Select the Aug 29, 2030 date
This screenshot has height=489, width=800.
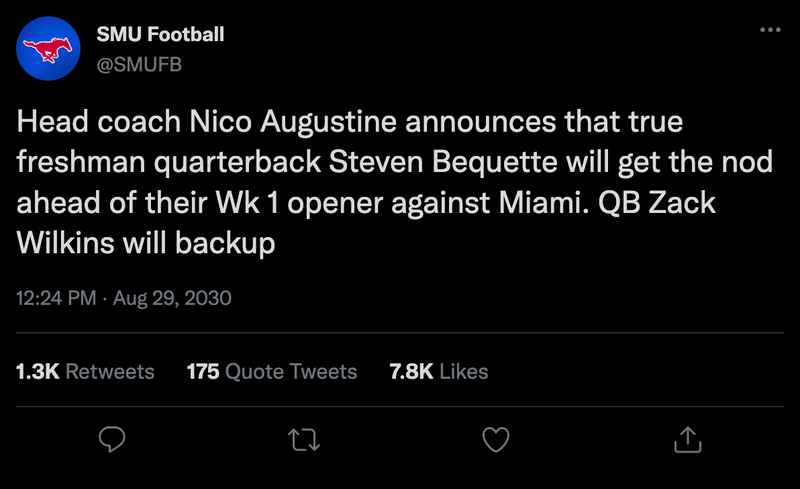pyautogui.click(x=172, y=298)
